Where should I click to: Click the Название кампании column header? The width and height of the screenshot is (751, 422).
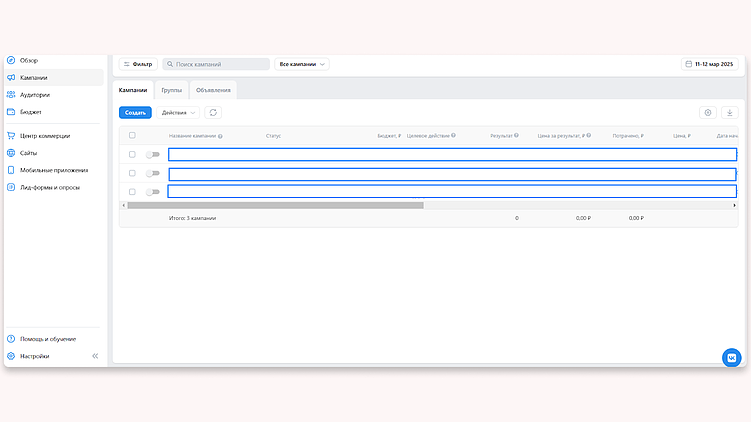pos(193,136)
